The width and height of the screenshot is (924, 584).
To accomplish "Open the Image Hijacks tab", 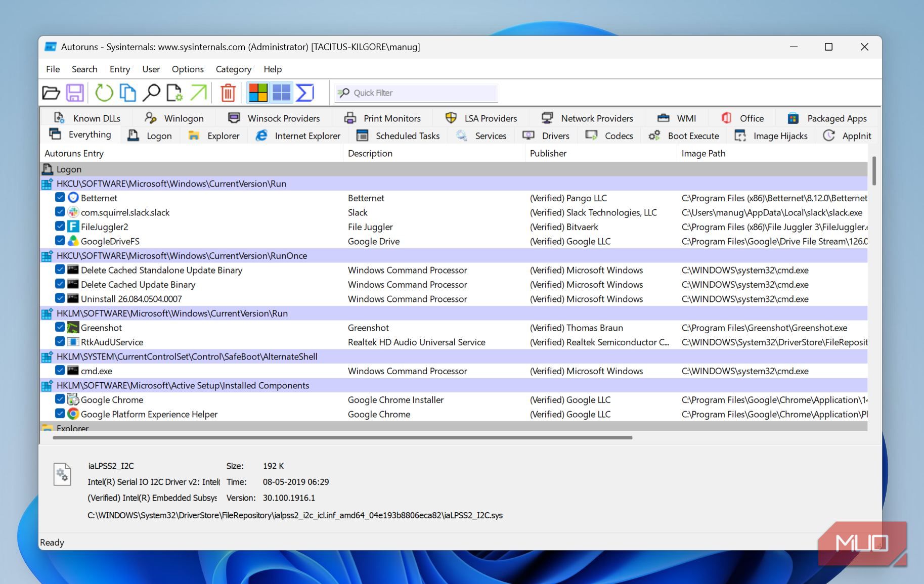I will [x=771, y=136].
